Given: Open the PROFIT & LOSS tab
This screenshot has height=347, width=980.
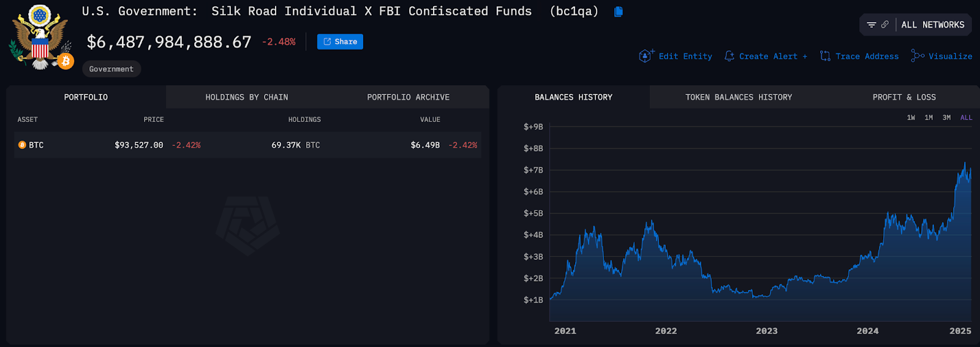Looking at the screenshot, I should pyautogui.click(x=904, y=97).
